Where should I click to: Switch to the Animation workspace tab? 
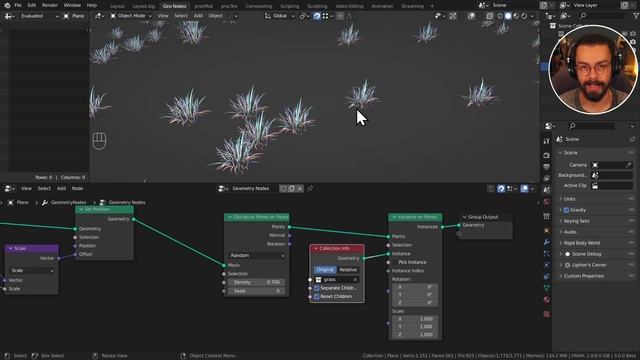pyautogui.click(x=382, y=6)
